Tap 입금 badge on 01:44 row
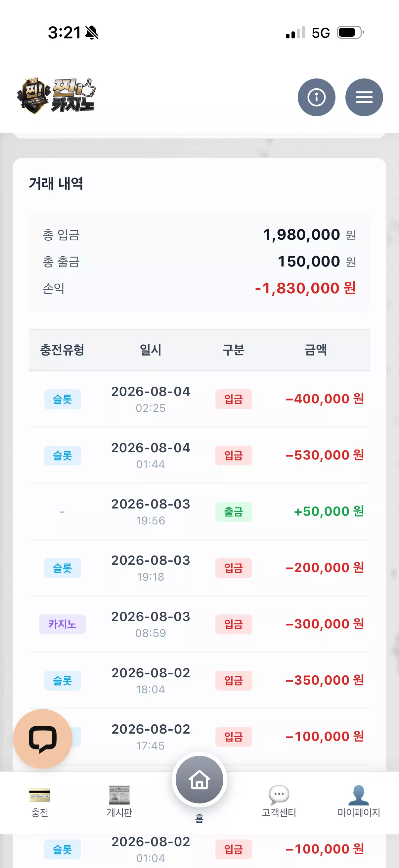This screenshot has width=399, height=868. click(233, 456)
